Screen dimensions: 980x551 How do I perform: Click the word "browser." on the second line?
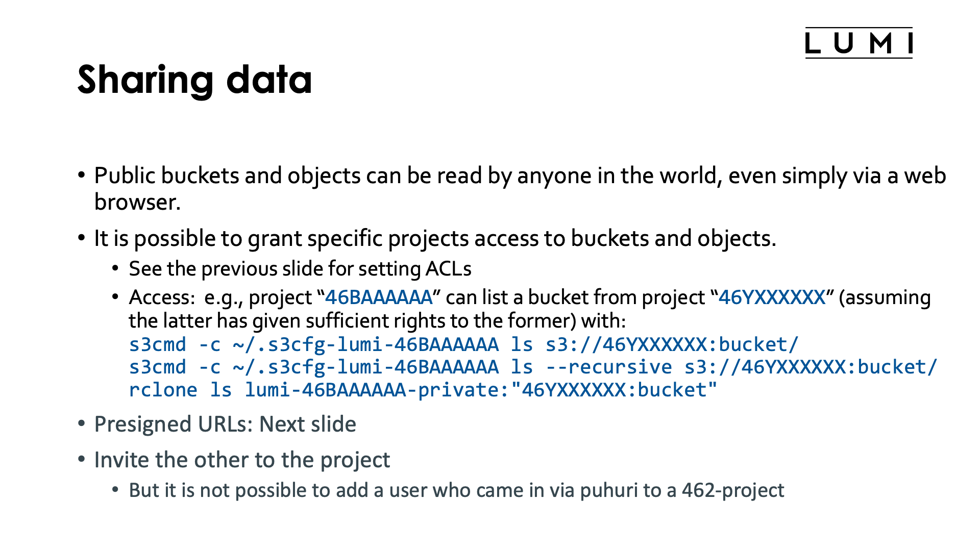point(137,203)
